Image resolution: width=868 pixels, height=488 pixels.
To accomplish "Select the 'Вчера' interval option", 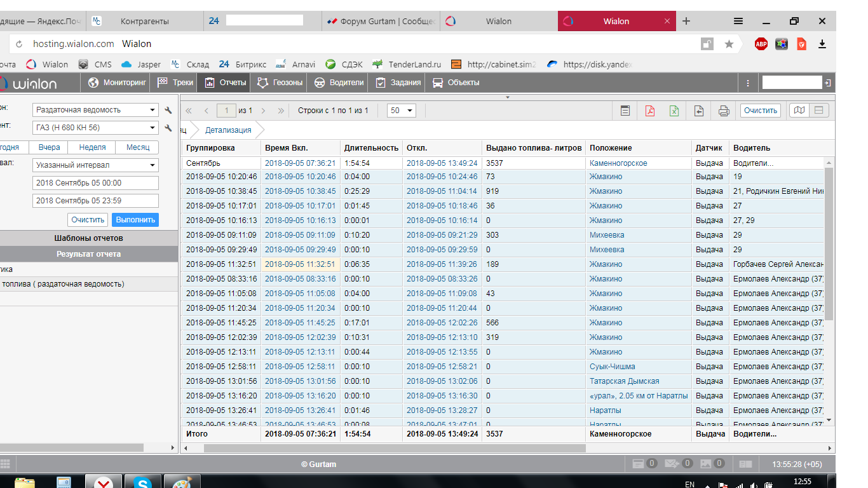I will click(49, 147).
